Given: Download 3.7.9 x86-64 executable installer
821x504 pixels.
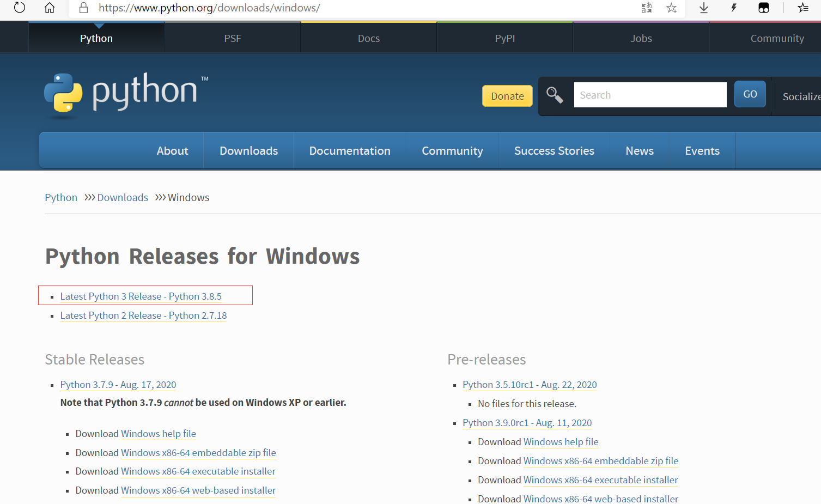Looking at the screenshot, I should (198, 471).
